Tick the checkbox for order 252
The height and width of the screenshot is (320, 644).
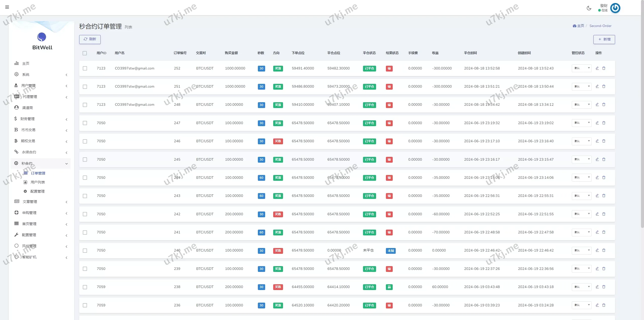tap(85, 68)
